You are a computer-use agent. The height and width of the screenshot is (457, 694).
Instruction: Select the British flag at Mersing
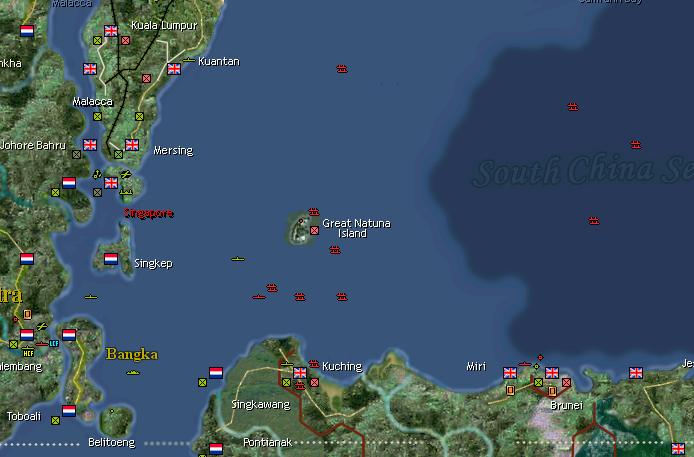coord(132,145)
